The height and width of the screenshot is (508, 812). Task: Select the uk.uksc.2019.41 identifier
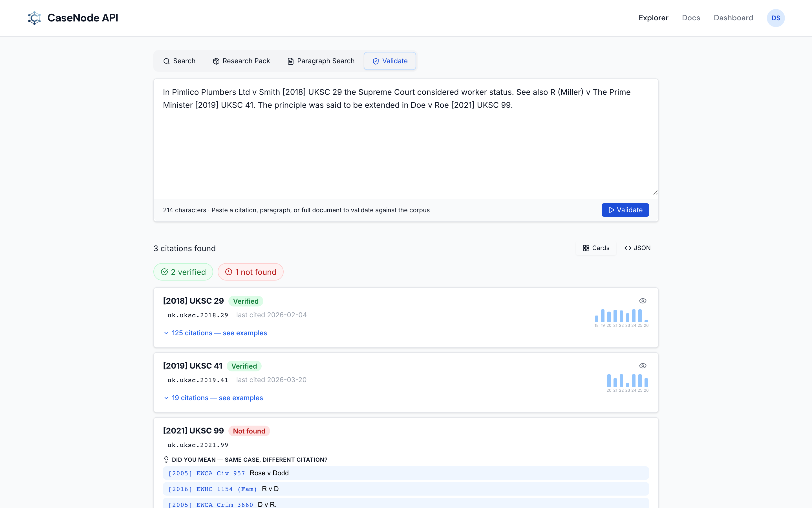click(198, 380)
